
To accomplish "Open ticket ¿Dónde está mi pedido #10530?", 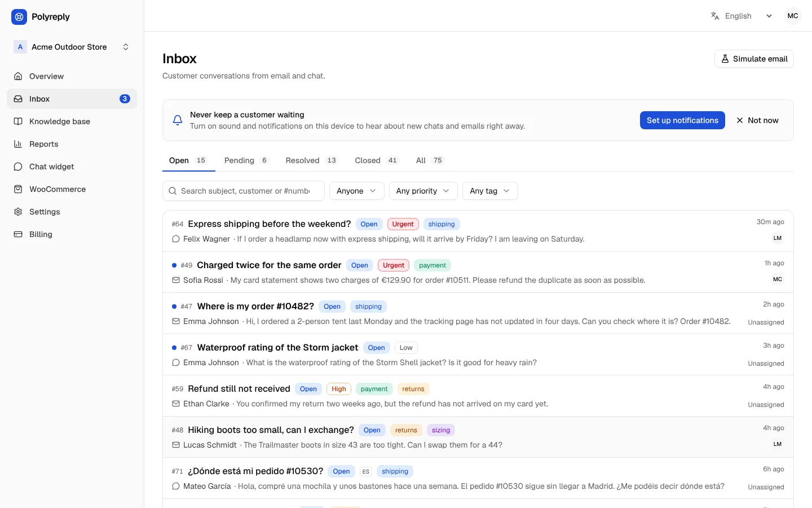I will pyautogui.click(x=255, y=471).
